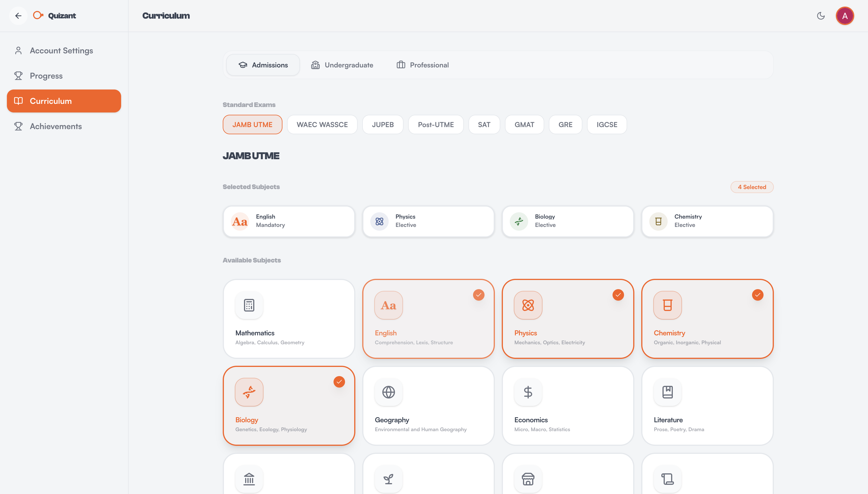Select the WAEC WASSCE exam chip
The height and width of the screenshot is (494, 868).
[322, 125]
